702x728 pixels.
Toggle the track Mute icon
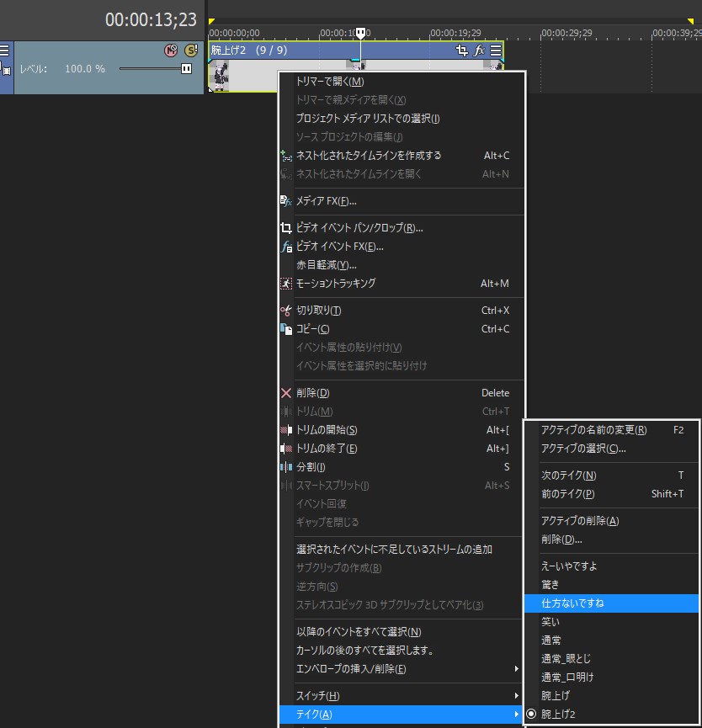(171, 50)
